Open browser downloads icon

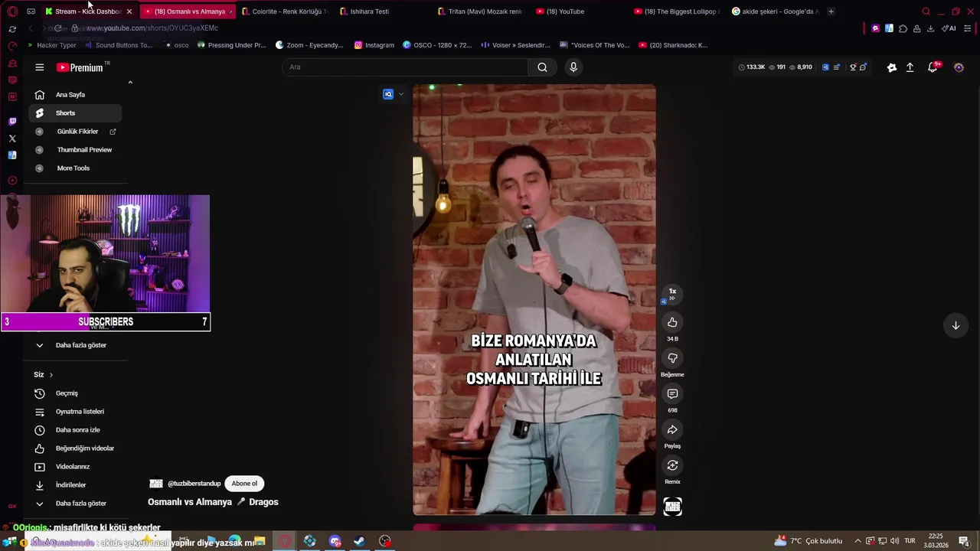930,28
